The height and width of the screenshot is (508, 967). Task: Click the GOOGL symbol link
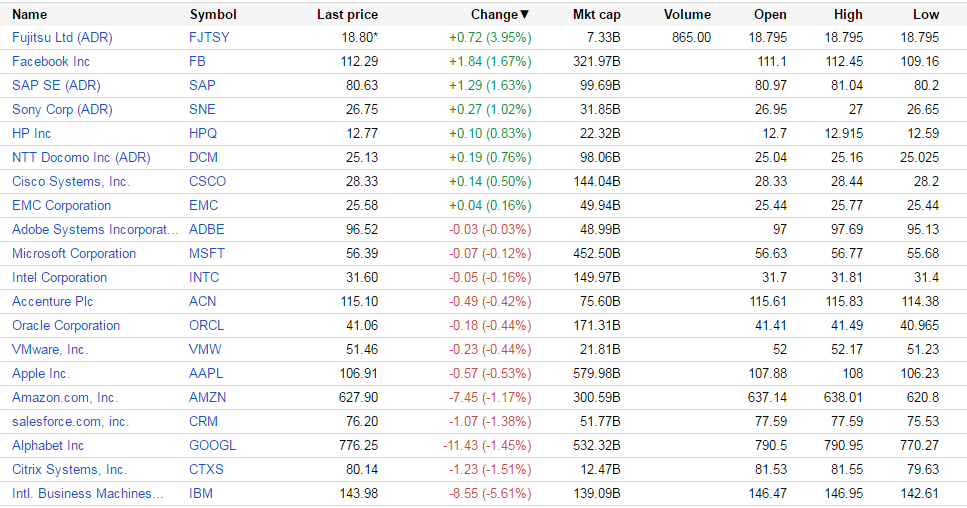pos(210,445)
